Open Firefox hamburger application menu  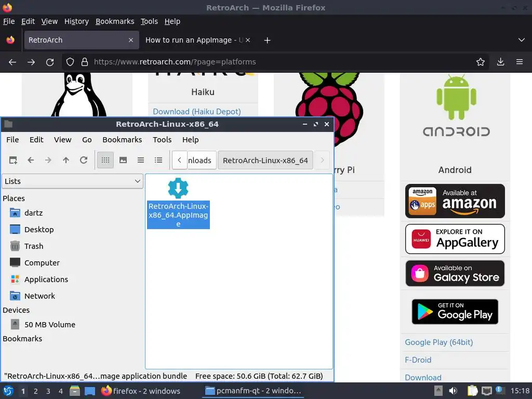click(520, 62)
